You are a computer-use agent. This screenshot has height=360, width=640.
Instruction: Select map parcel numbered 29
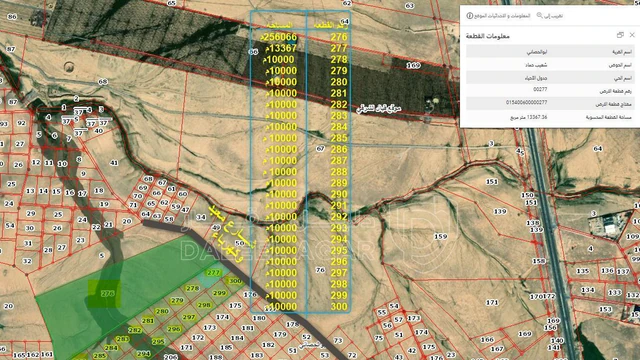[x=31, y=213]
